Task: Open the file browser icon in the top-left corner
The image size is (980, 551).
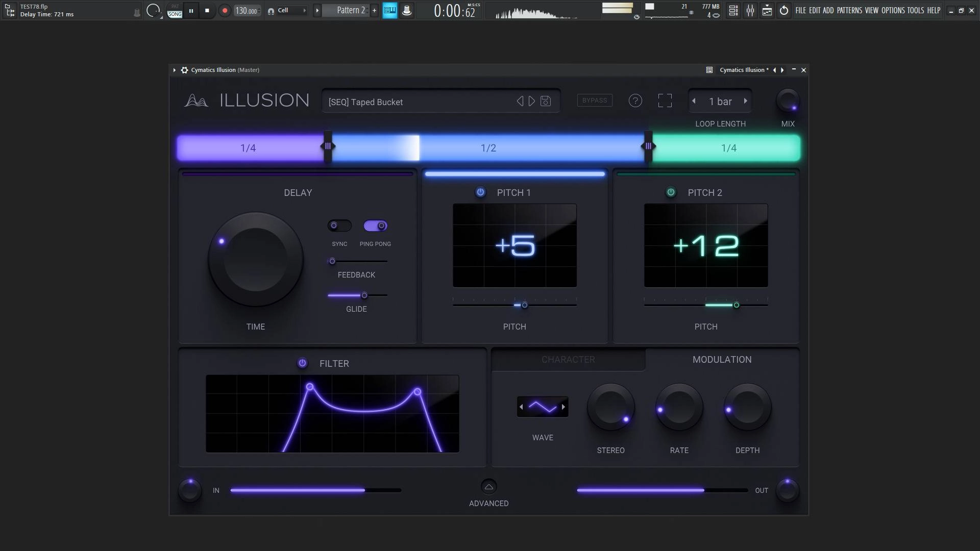Action: tap(10, 10)
